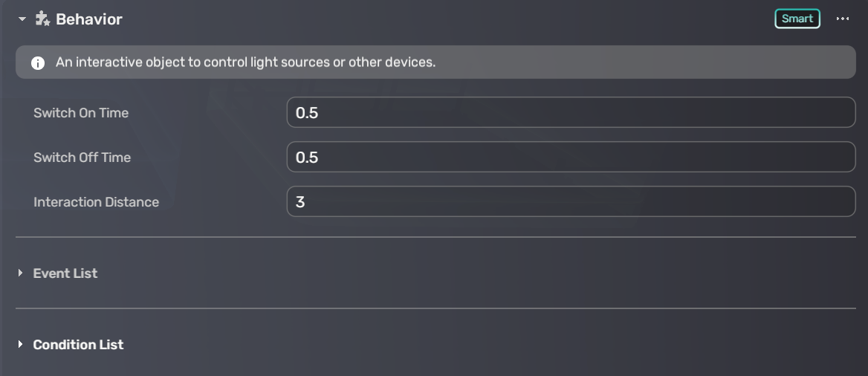The height and width of the screenshot is (376, 868).
Task: Expand the Condition List arrow
Action: (x=21, y=345)
